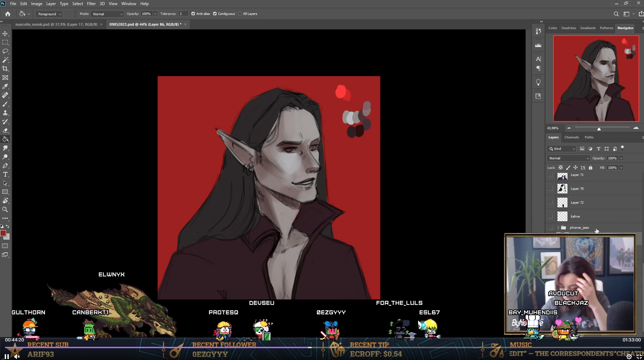Open the Paragraph panel icon
Screen dimensions: 644x360
pyautogui.click(x=538, y=69)
